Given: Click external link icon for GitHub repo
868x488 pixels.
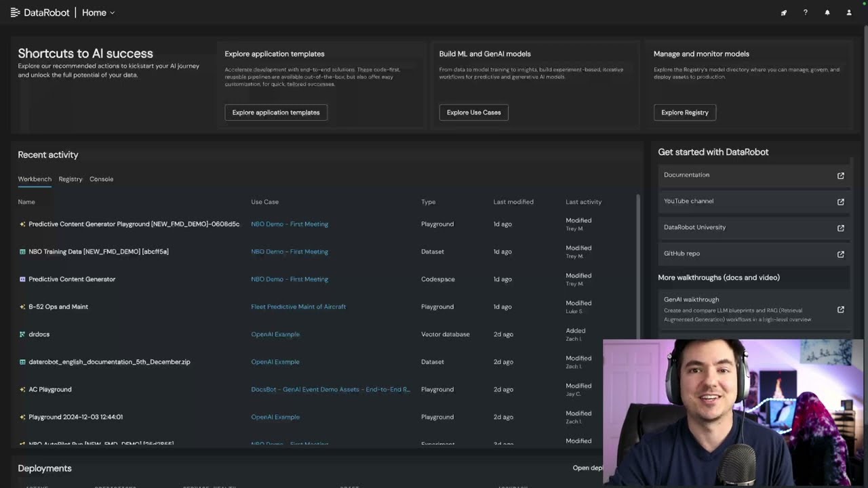Looking at the screenshot, I should coord(841,254).
